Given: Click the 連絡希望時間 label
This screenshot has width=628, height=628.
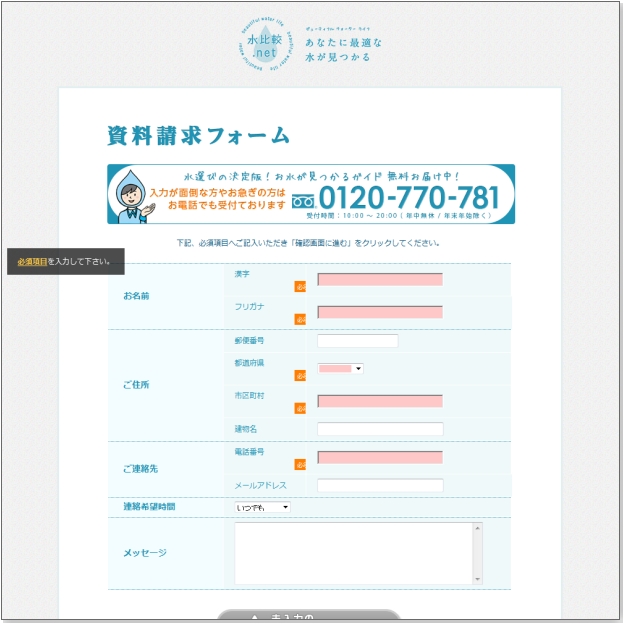Looking at the screenshot, I should pyautogui.click(x=150, y=509).
